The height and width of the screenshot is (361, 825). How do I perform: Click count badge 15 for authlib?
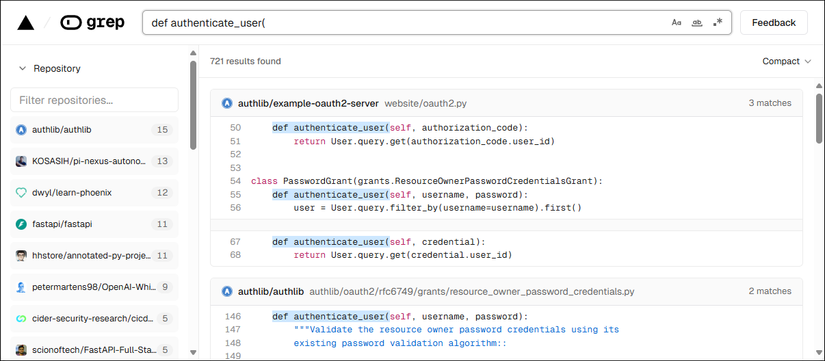(162, 130)
